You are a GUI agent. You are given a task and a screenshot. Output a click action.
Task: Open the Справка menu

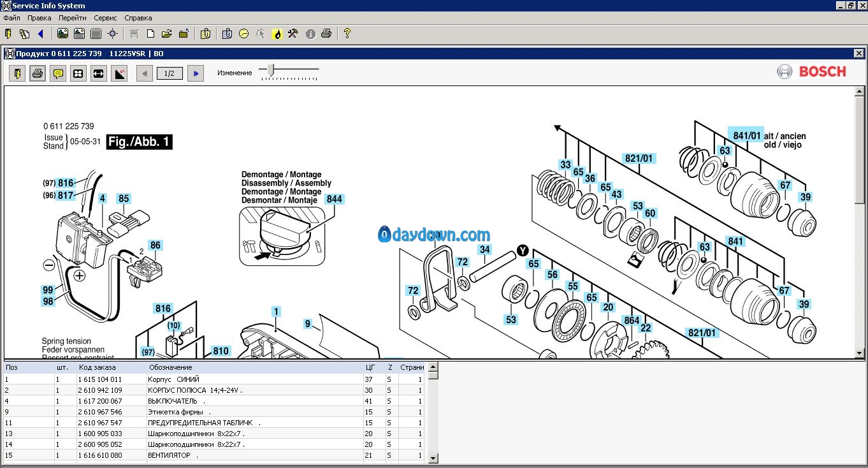click(138, 18)
